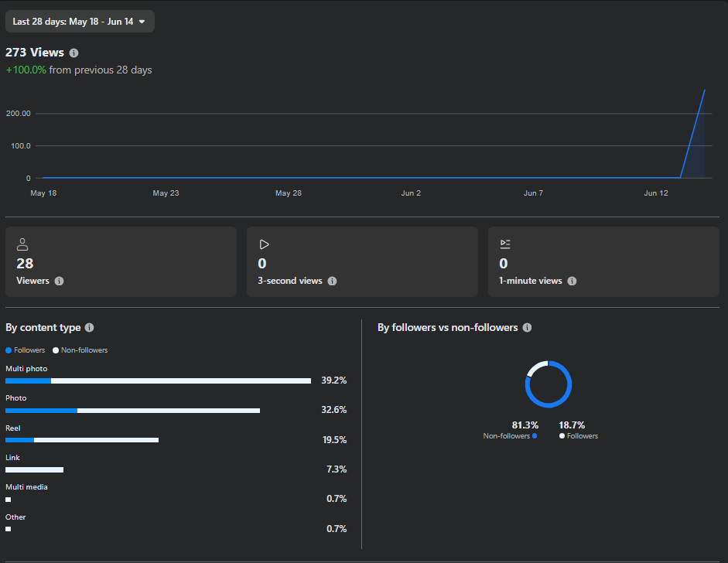Click the Multi photo bar

159,381
